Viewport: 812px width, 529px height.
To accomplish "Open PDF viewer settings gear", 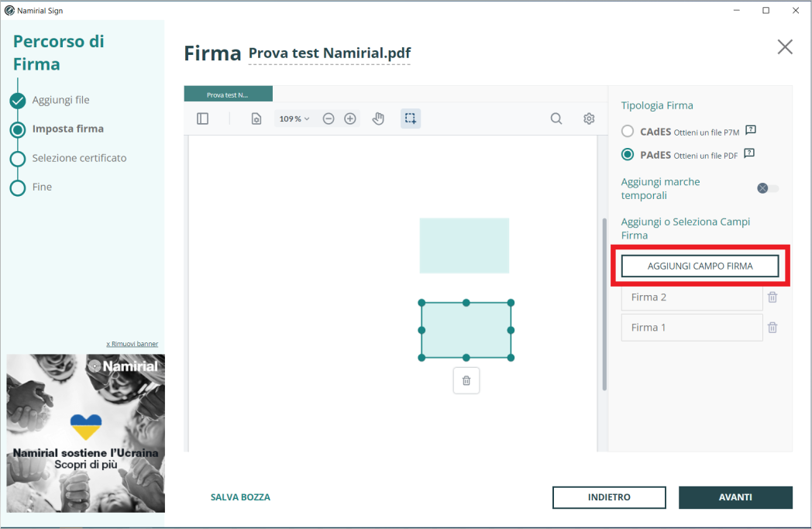I will point(589,119).
